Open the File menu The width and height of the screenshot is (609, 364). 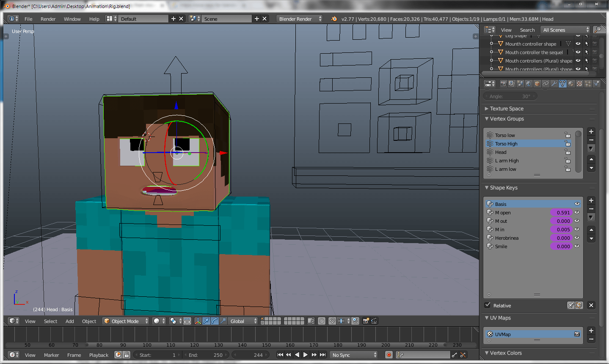(28, 19)
